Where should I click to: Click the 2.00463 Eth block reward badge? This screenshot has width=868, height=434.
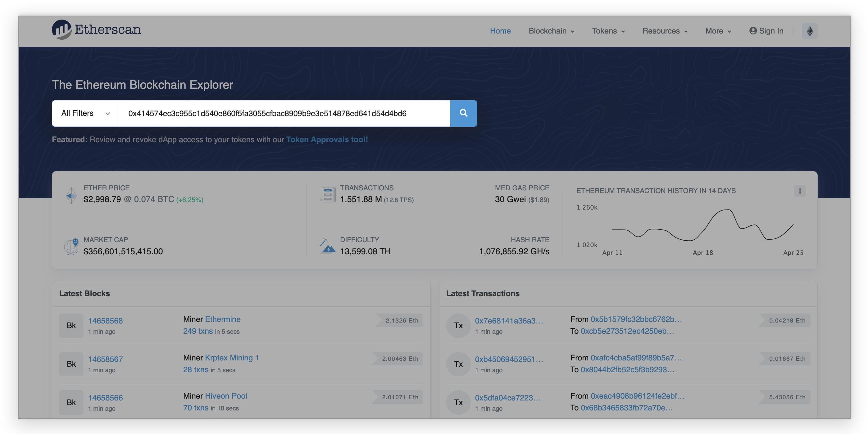pos(398,359)
